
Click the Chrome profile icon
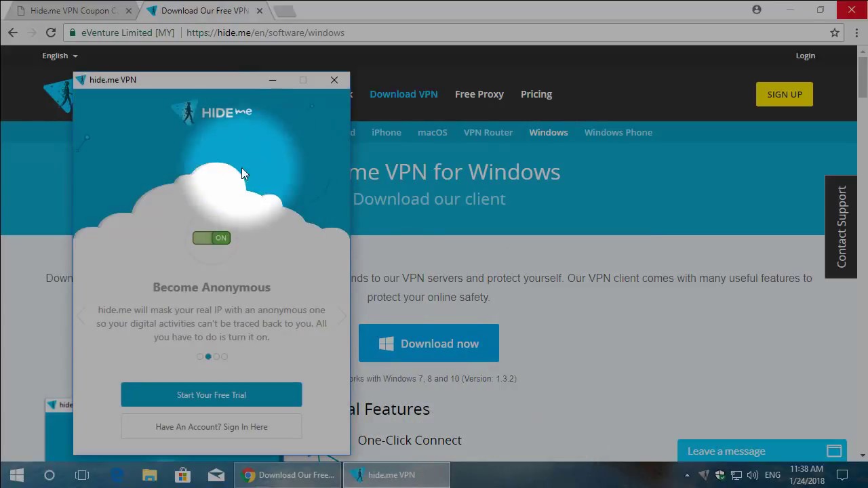click(757, 9)
